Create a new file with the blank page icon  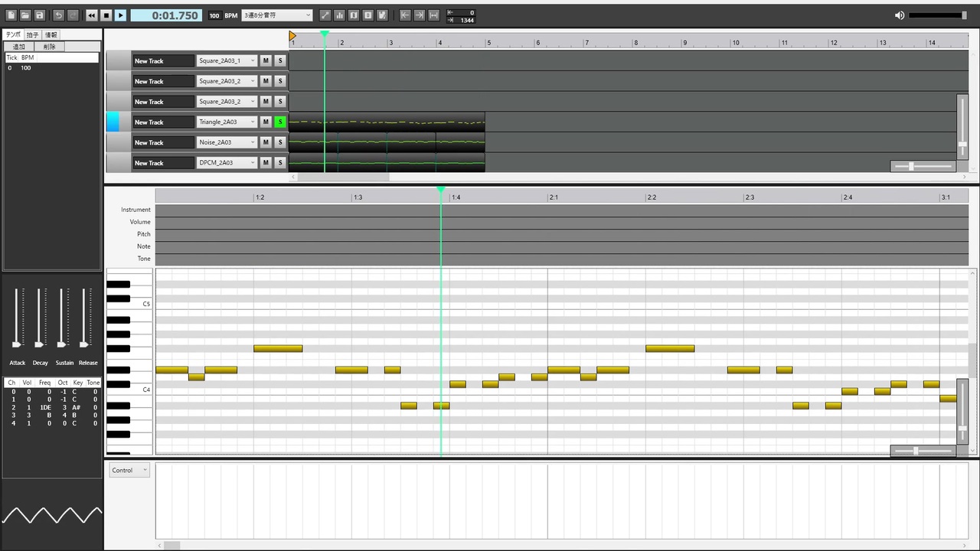point(11,15)
